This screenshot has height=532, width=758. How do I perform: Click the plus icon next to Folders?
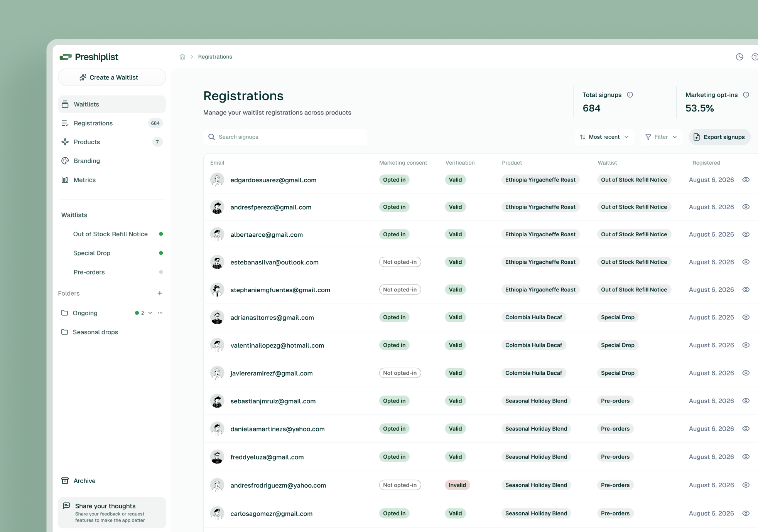[160, 293]
